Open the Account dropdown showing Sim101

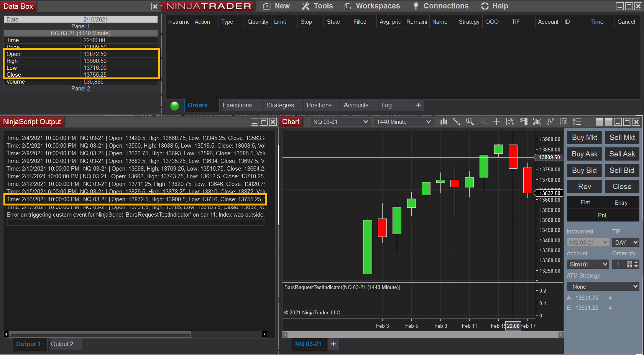[588, 264]
